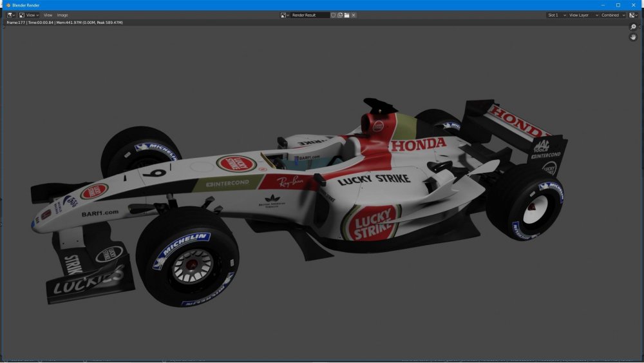Click the open image folder icon
644x363 pixels.
pyautogui.click(x=346, y=15)
